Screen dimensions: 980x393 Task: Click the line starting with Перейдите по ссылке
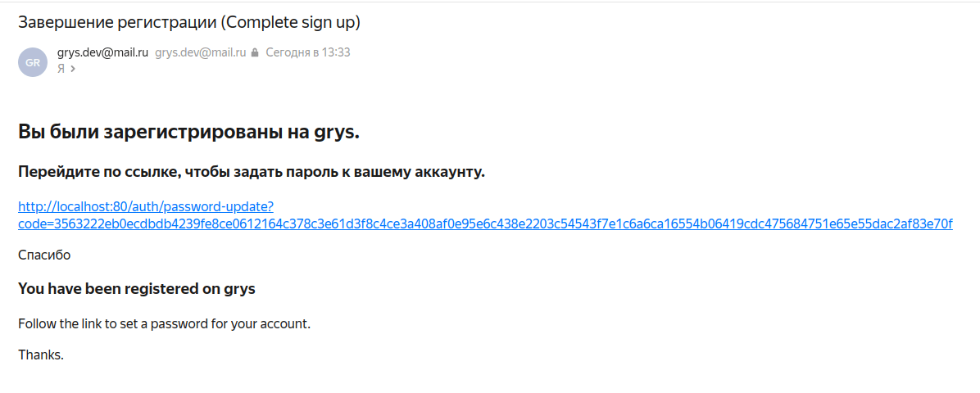click(x=252, y=172)
